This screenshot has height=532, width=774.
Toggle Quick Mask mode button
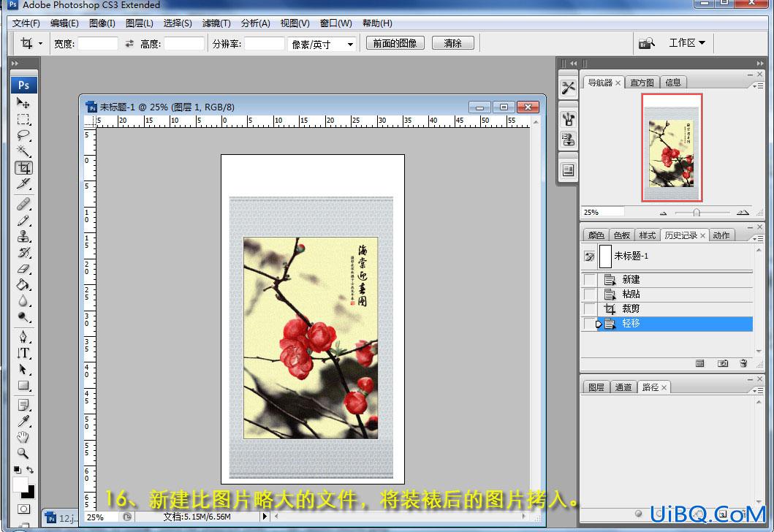point(23,509)
